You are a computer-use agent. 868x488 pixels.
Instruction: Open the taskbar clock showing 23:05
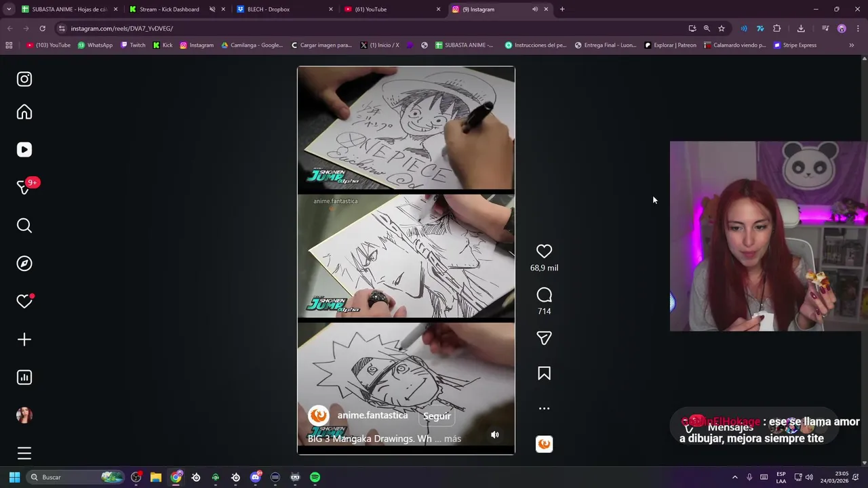click(x=834, y=477)
